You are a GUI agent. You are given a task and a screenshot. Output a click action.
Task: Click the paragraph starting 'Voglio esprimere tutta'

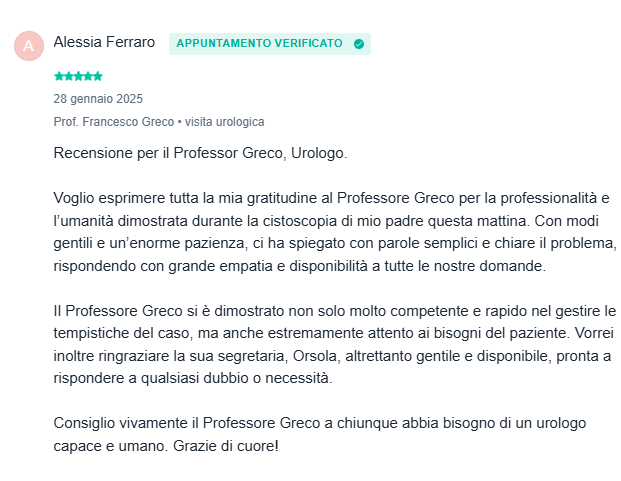335,232
